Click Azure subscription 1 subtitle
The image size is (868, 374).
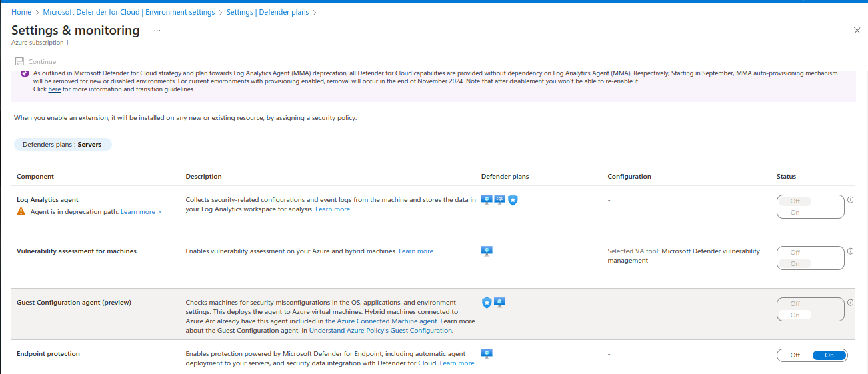40,43
